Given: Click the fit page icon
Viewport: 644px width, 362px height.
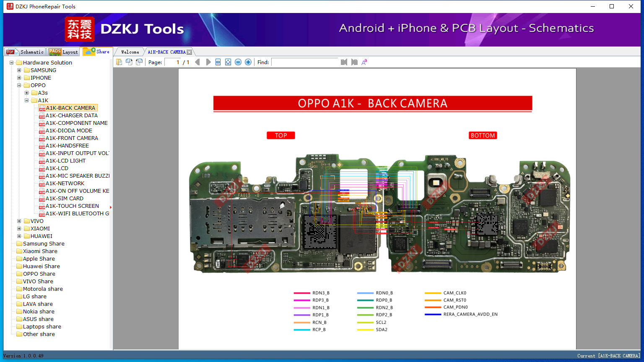Looking at the screenshot, I should [228, 62].
